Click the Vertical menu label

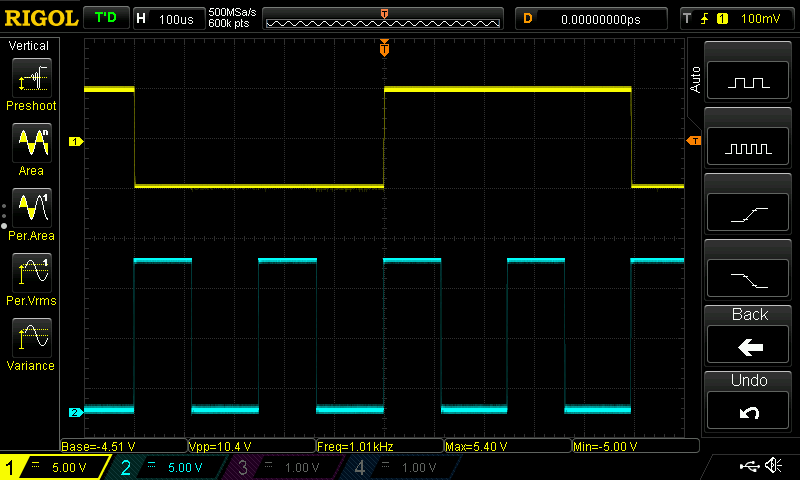click(29, 46)
